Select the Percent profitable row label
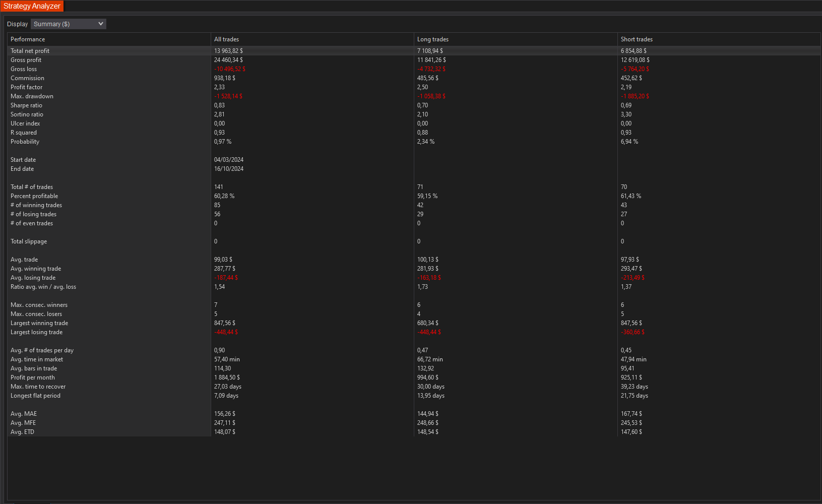The image size is (822, 504). pyautogui.click(x=34, y=196)
